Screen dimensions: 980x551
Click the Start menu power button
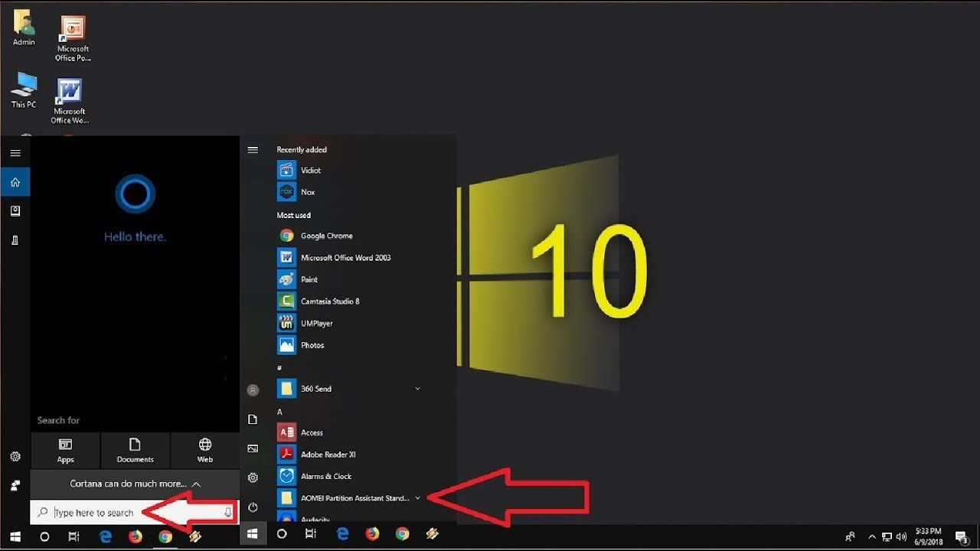(x=253, y=507)
